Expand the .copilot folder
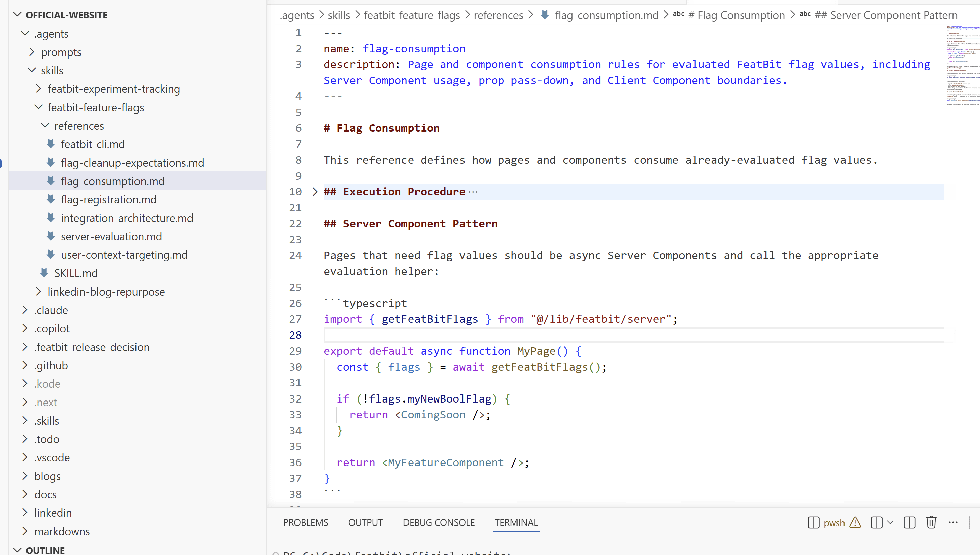Image resolution: width=980 pixels, height=555 pixels. pos(25,328)
